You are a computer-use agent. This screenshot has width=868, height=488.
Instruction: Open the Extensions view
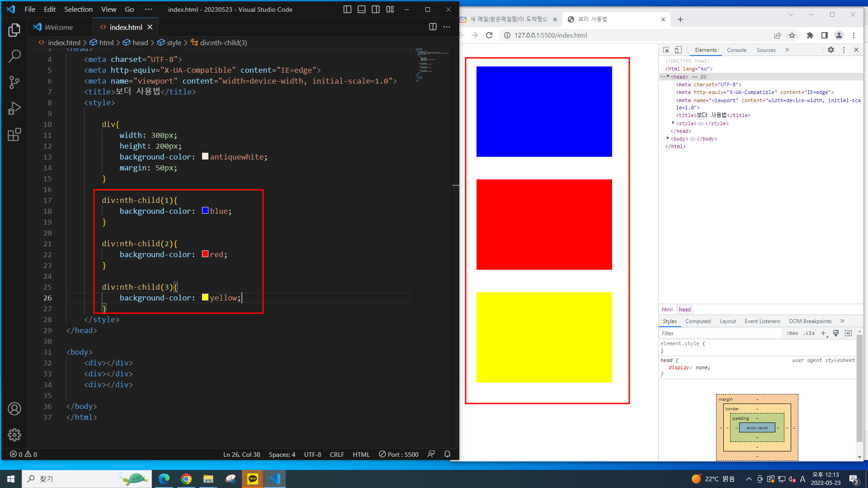[14, 135]
